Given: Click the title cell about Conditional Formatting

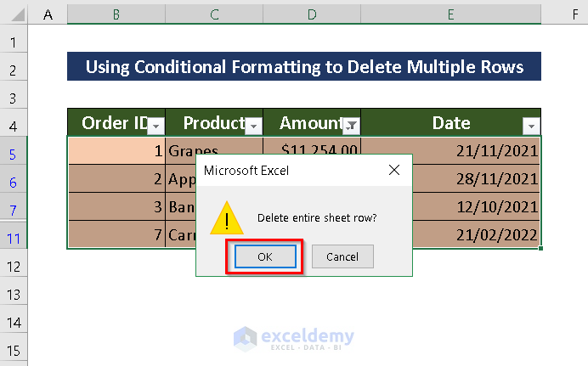Looking at the screenshot, I should point(304,67).
